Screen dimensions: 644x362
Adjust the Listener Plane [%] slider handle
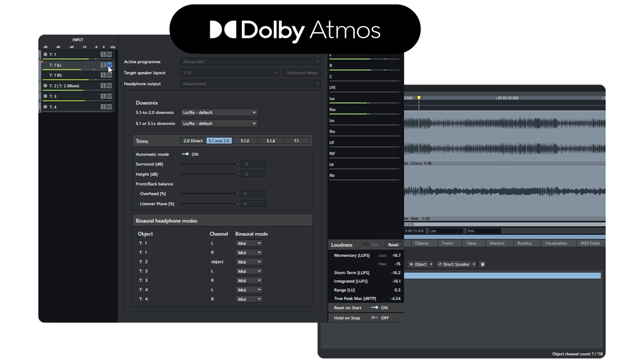coord(237,204)
